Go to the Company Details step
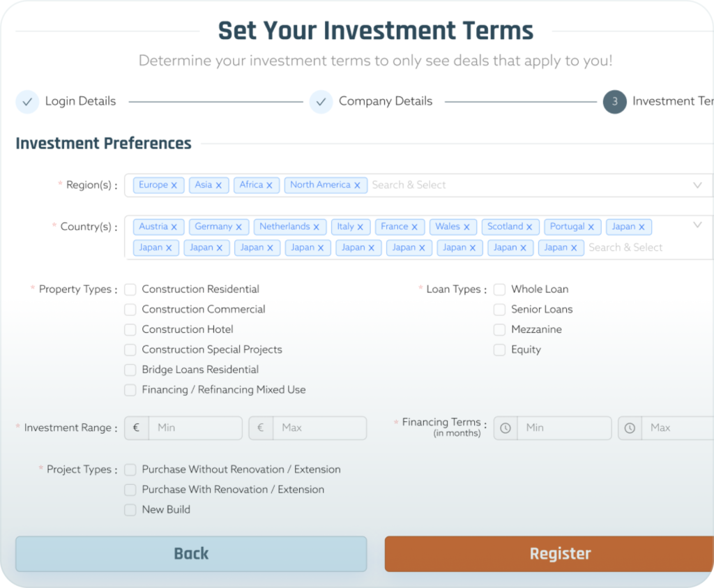 pyautogui.click(x=386, y=101)
